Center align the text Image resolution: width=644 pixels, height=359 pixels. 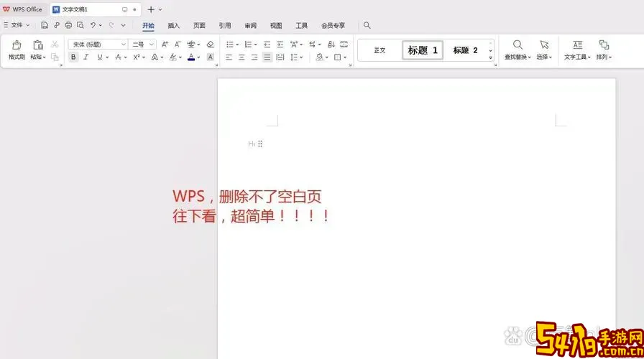242,57
